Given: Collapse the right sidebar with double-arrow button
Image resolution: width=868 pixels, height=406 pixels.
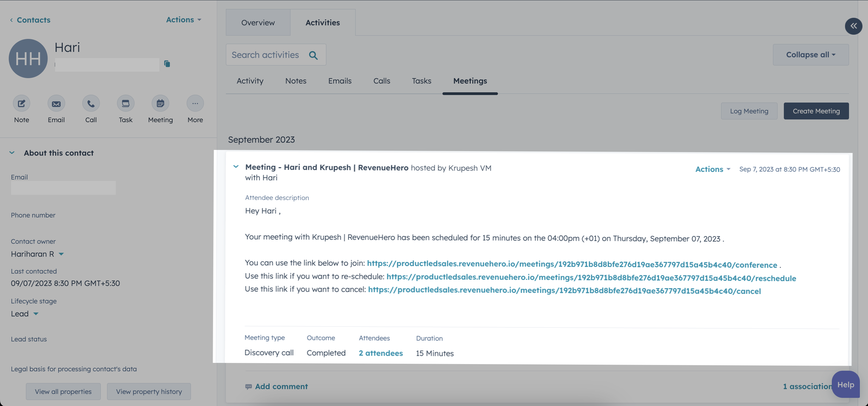Looking at the screenshot, I should coord(853,26).
